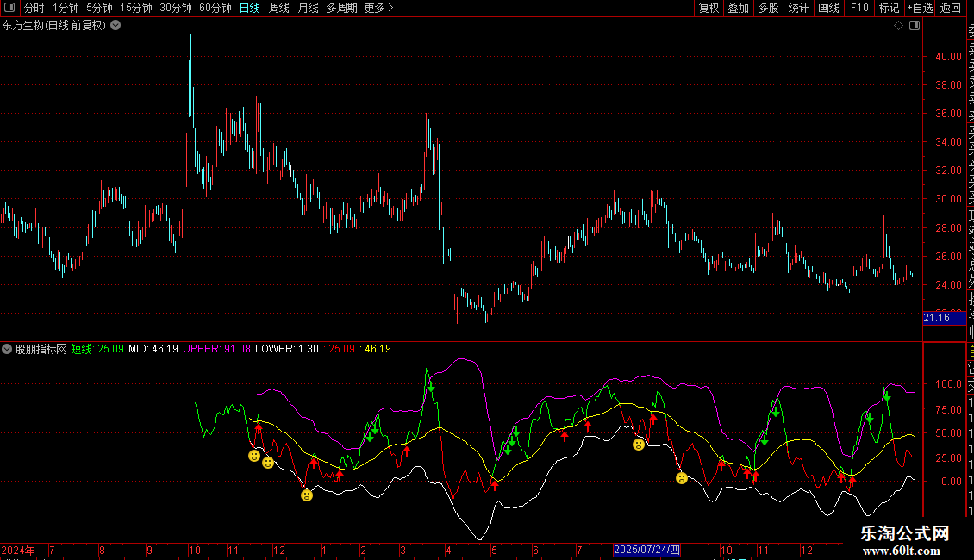Click the 2024年 label on time axis
The image size is (974, 560).
point(18,550)
